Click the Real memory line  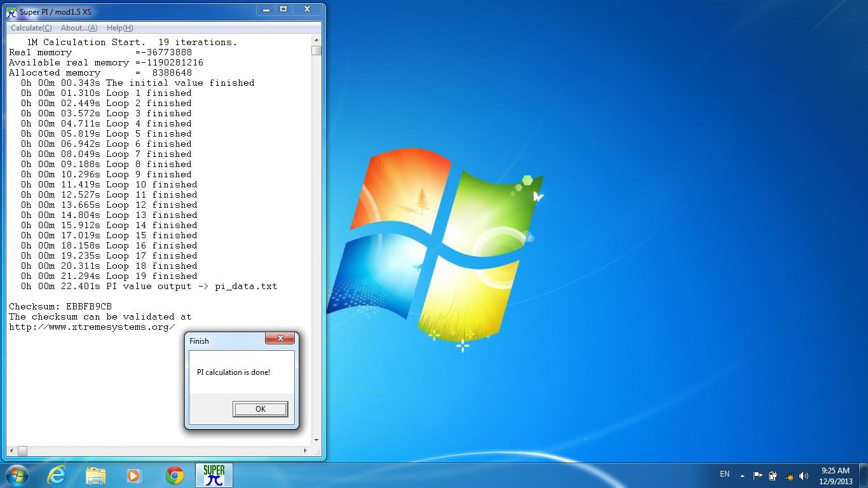tap(100, 53)
